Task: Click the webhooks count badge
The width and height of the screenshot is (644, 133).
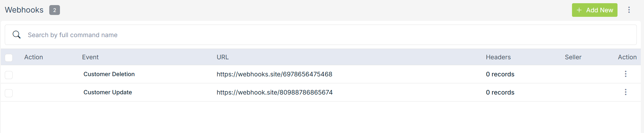Action: click(55, 10)
